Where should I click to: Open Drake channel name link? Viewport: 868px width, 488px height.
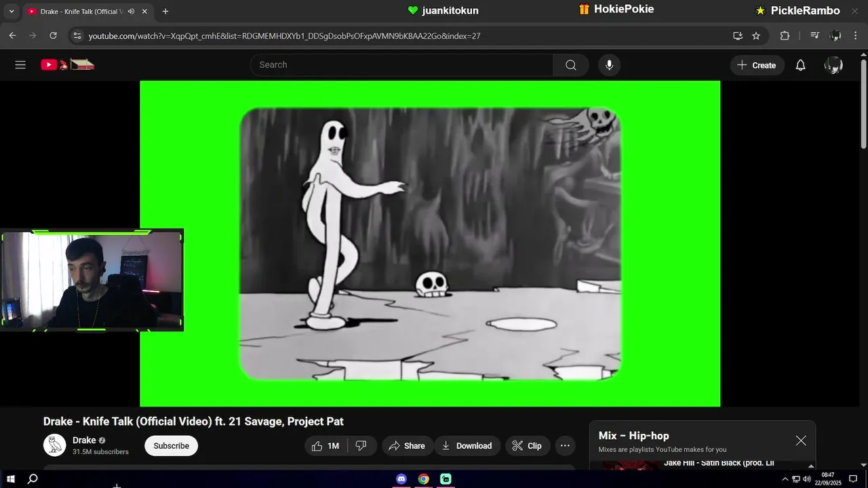click(84, 441)
